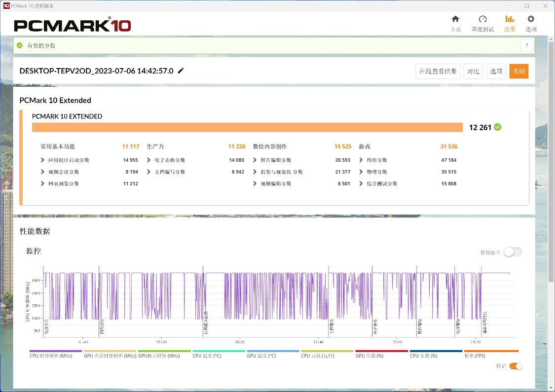Click the 渲染与视觉化 value 21 377

(x=343, y=172)
